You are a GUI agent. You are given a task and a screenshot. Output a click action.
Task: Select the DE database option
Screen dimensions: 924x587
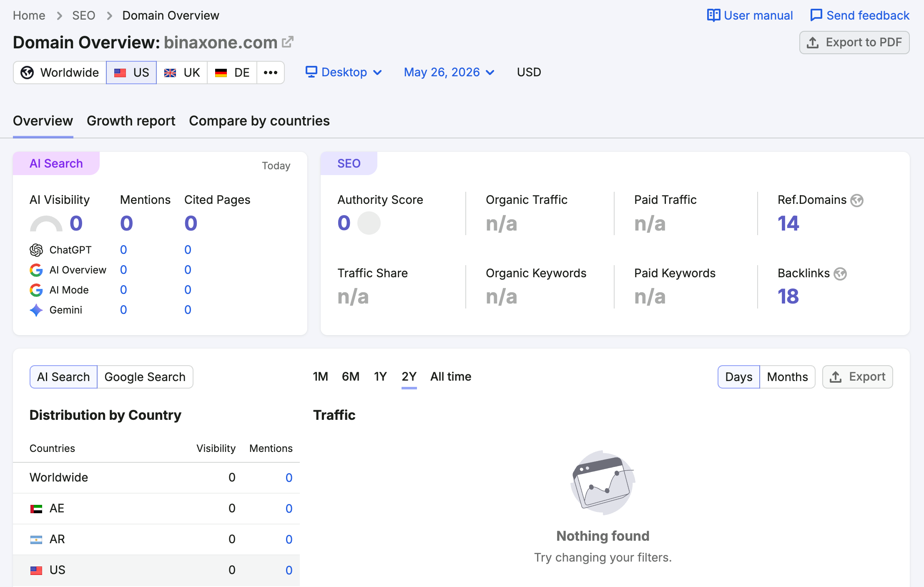coord(232,73)
